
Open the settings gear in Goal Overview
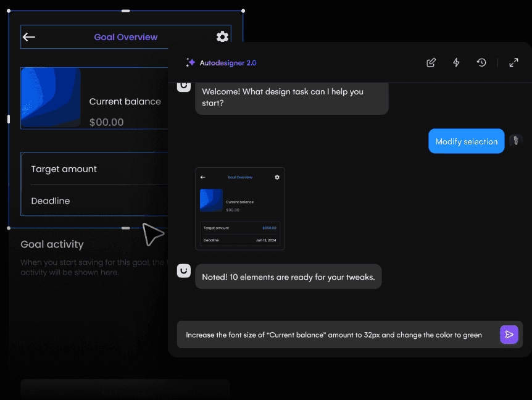click(x=222, y=37)
